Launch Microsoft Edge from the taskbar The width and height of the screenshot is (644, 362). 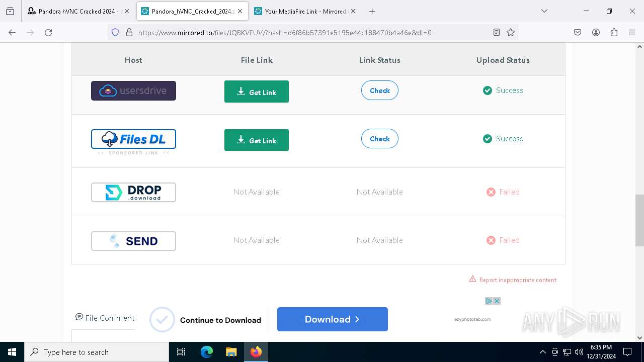click(x=207, y=352)
